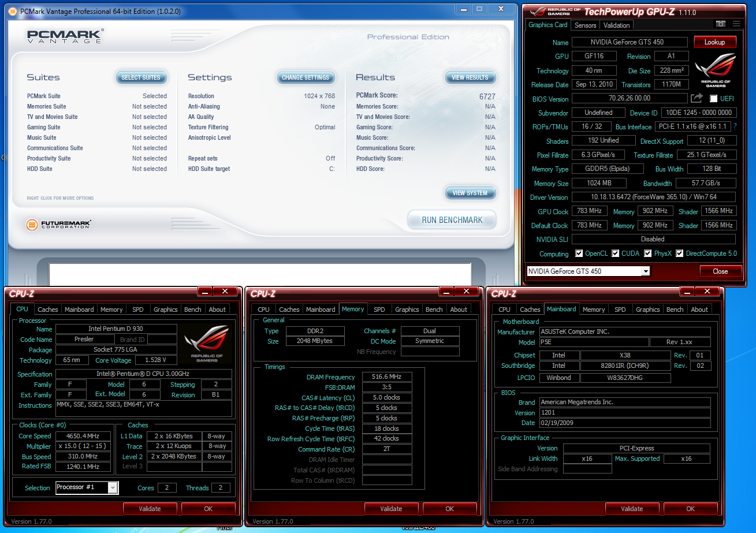Click OK in CPU-Z Mainboard window

[x=690, y=509]
